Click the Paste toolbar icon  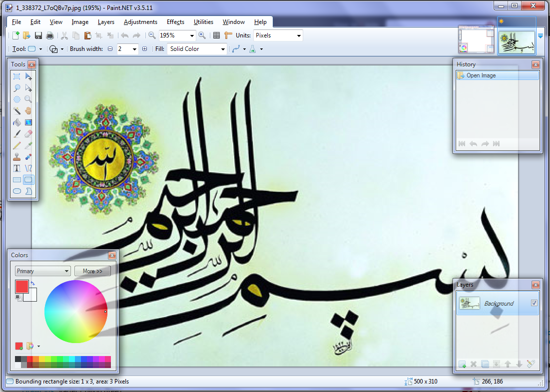pos(88,35)
